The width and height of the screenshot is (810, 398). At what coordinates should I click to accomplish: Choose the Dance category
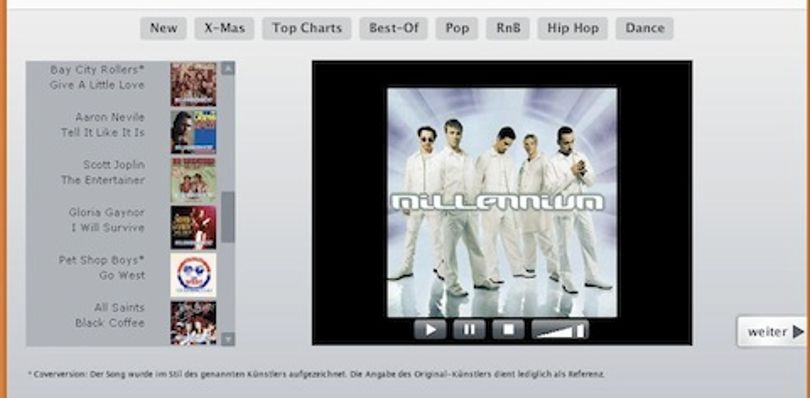point(645,28)
